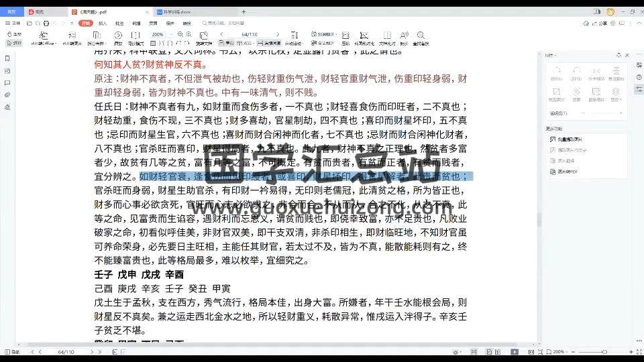Expand the File menu
This screenshot has height=362, width=644.
click(13, 23)
